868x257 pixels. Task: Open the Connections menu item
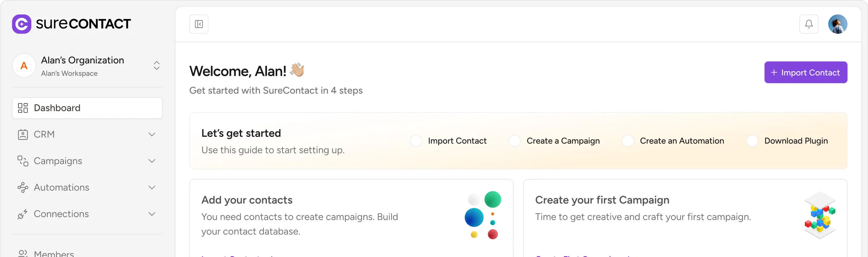click(87, 214)
